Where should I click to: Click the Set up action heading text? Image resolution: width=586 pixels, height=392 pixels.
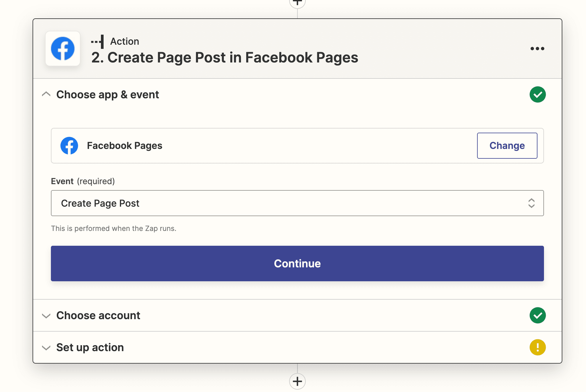tap(90, 348)
